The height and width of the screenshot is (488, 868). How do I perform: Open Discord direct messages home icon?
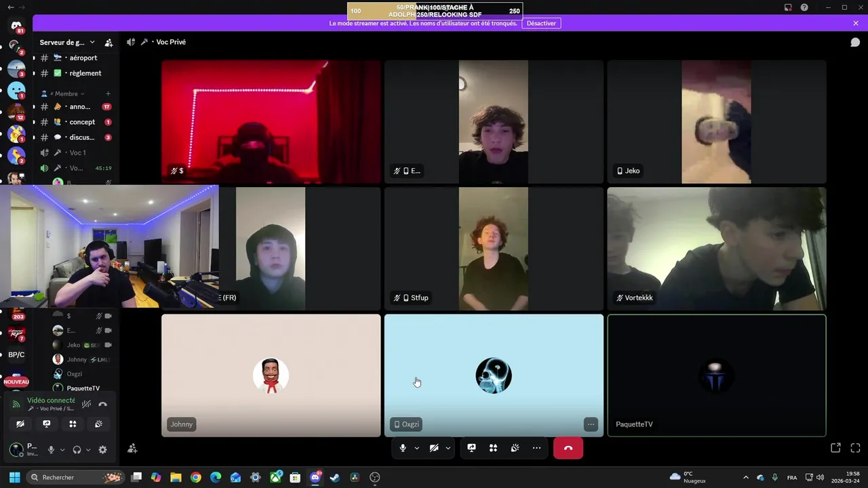point(16,26)
